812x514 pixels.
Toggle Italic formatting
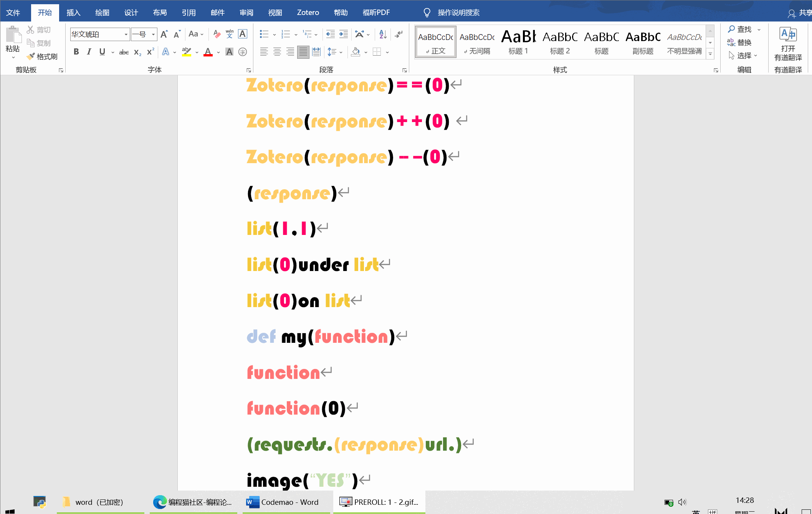click(x=89, y=52)
